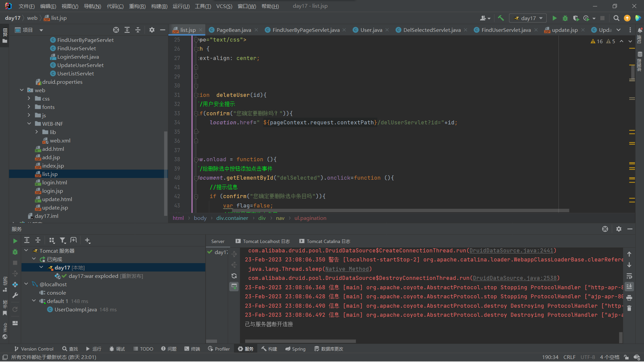
Task: Collapse Tomcat 服务器 node in Services
Action: (26, 250)
